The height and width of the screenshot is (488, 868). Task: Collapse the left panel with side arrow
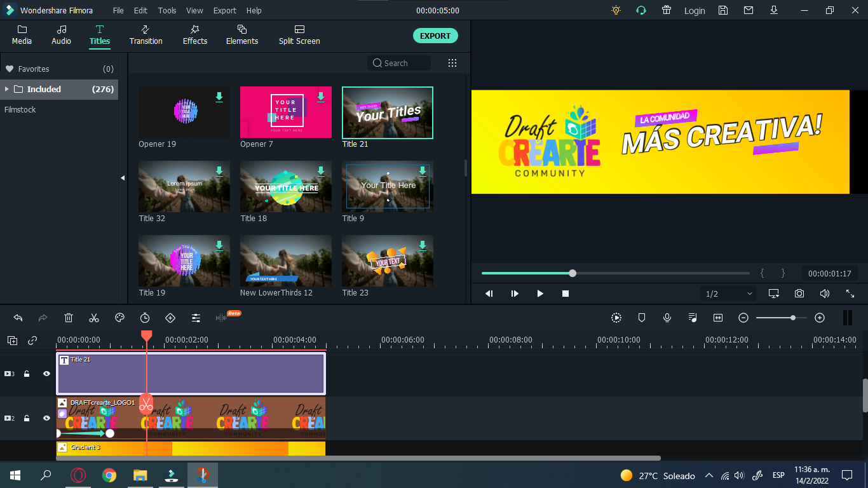pos(123,179)
